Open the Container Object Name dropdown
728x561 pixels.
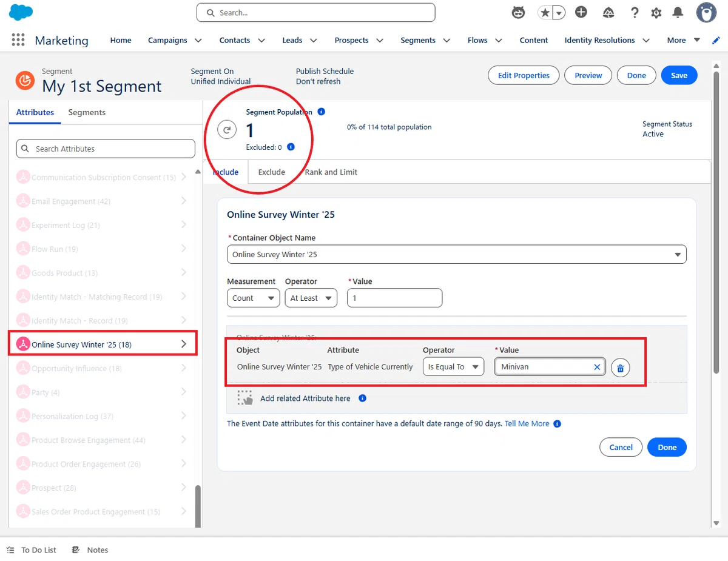pos(457,255)
